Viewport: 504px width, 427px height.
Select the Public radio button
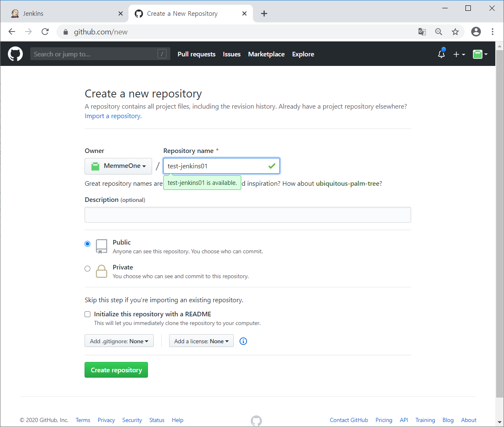(x=87, y=244)
